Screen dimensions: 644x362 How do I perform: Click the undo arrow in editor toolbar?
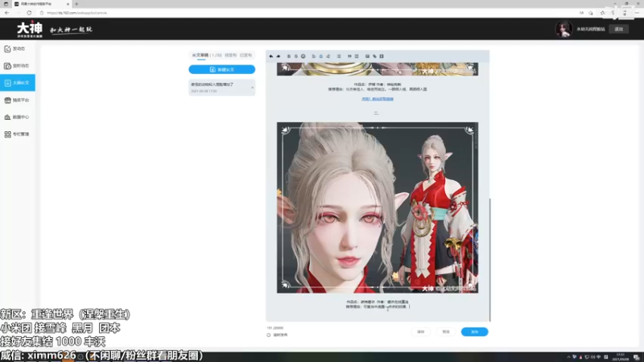271,56
